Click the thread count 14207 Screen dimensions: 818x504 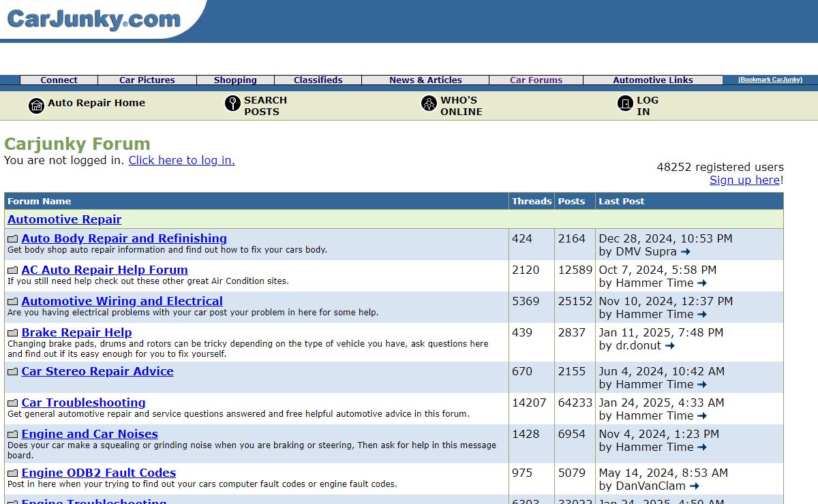530,403
